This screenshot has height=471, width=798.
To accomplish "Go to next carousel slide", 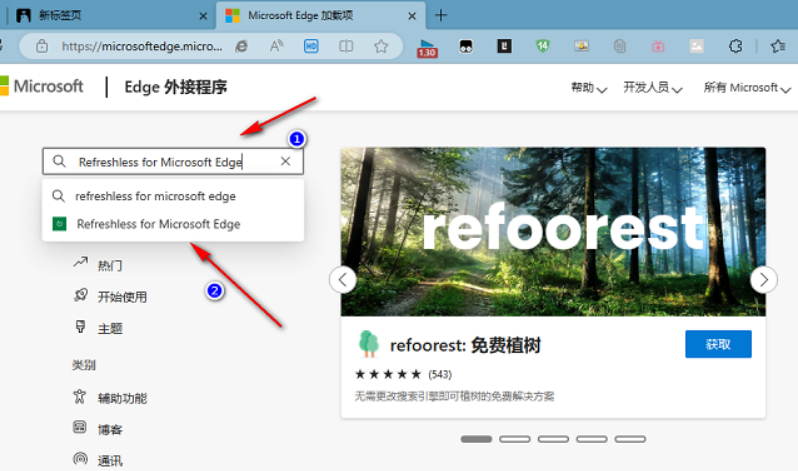I will [763, 280].
